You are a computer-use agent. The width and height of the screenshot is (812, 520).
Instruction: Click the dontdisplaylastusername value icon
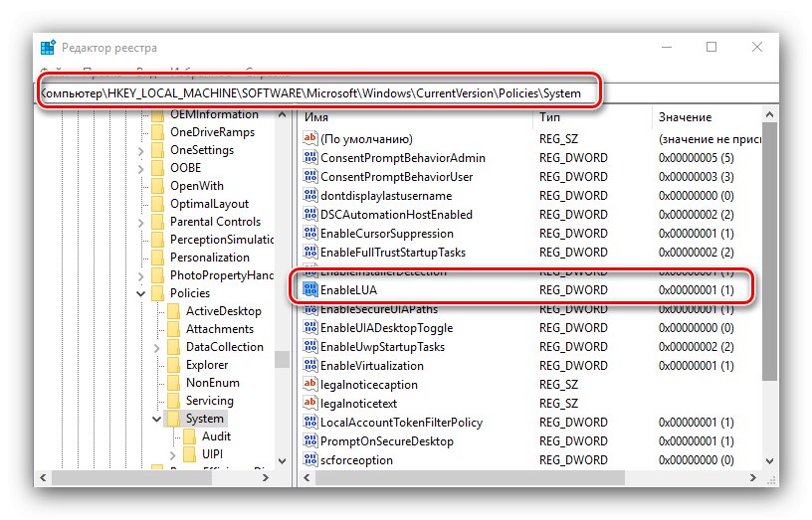[310, 195]
